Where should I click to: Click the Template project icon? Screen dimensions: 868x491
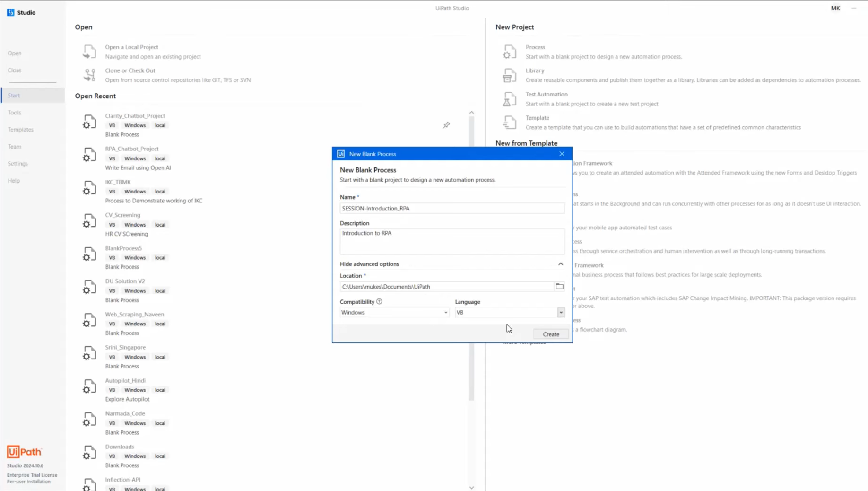coord(509,123)
